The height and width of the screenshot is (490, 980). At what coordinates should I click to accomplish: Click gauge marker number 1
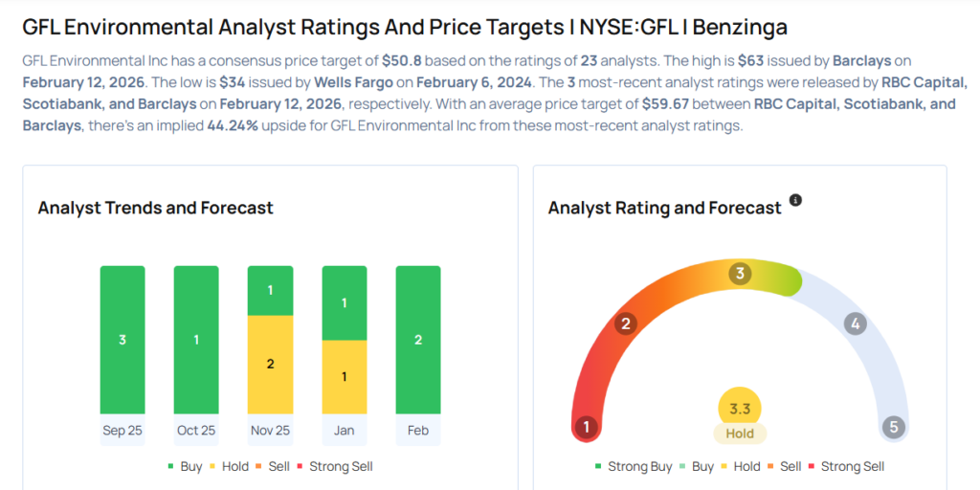point(586,427)
